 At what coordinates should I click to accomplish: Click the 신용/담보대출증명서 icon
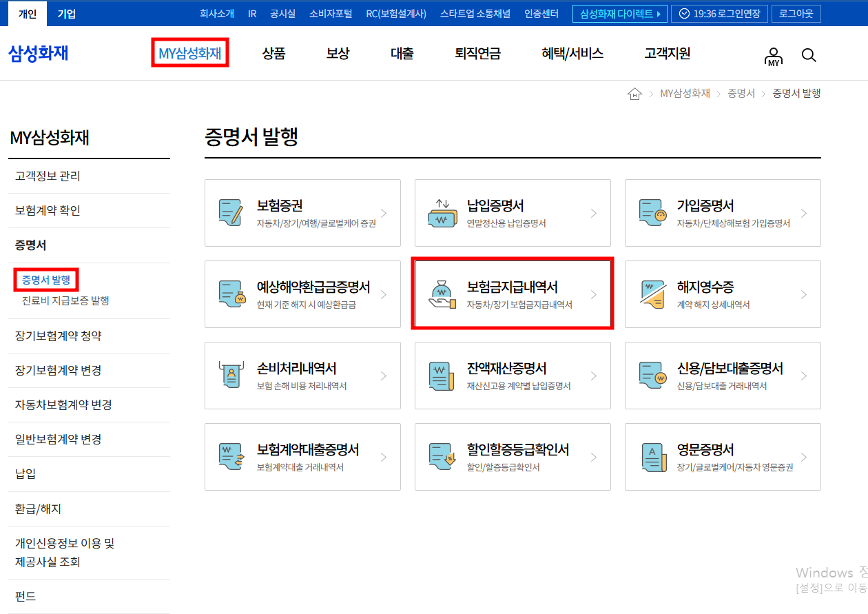point(652,376)
